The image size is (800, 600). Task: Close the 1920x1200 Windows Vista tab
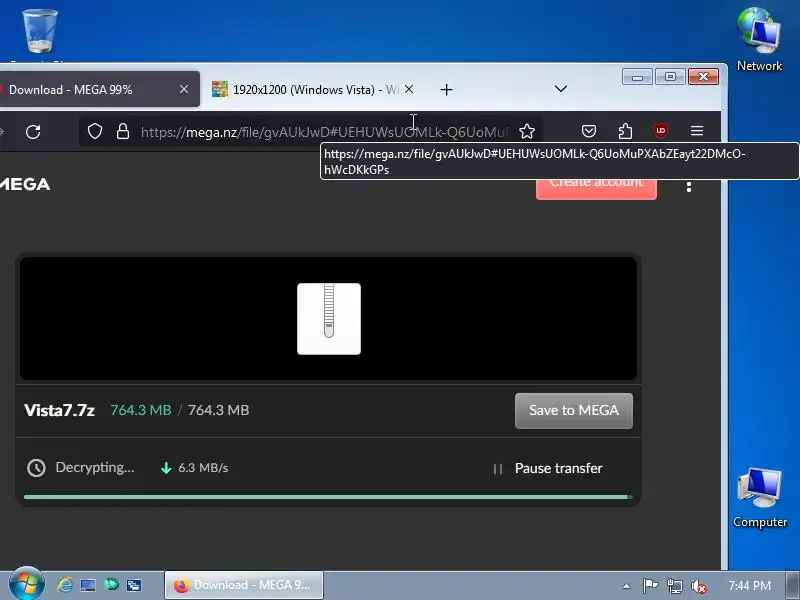point(409,89)
